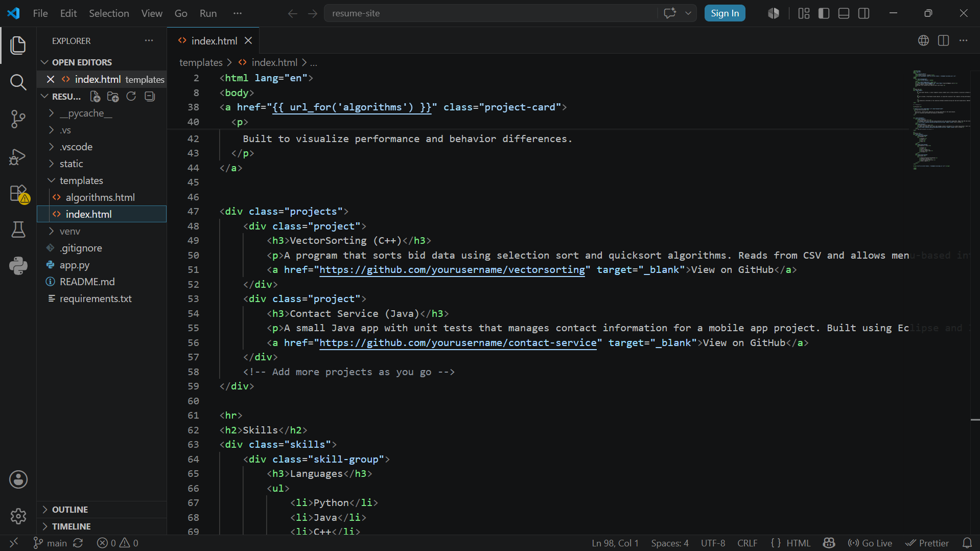Close the index.html tab
The width and height of the screenshot is (980, 551).
[x=248, y=41]
